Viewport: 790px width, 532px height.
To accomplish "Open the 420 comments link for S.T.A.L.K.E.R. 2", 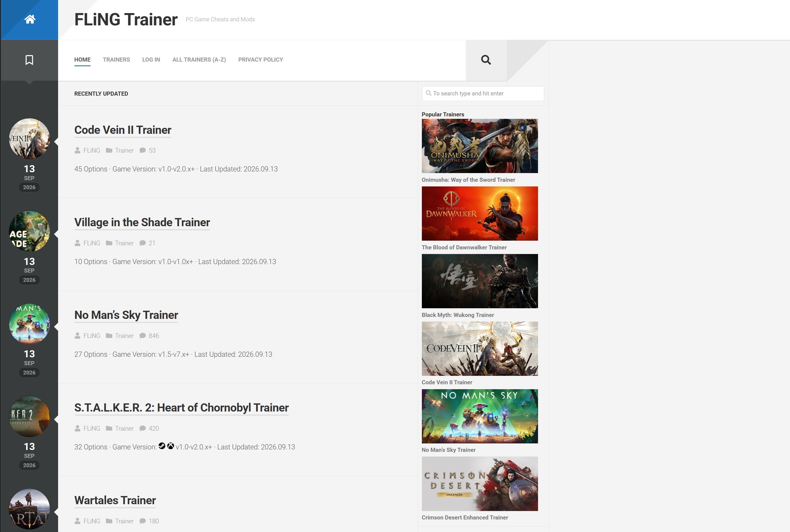I will [154, 428].
